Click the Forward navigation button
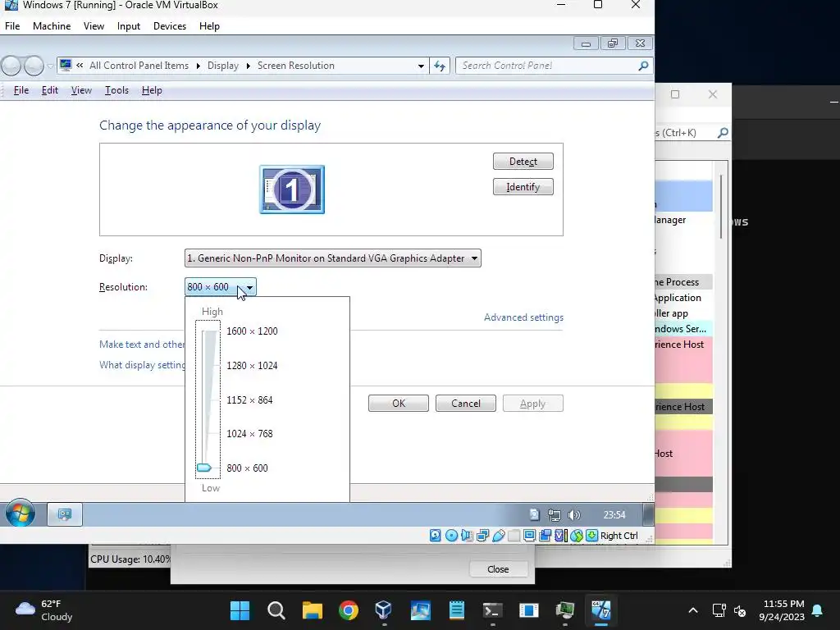The height and width of the screenshot is (630, 840). coord(34,66)
